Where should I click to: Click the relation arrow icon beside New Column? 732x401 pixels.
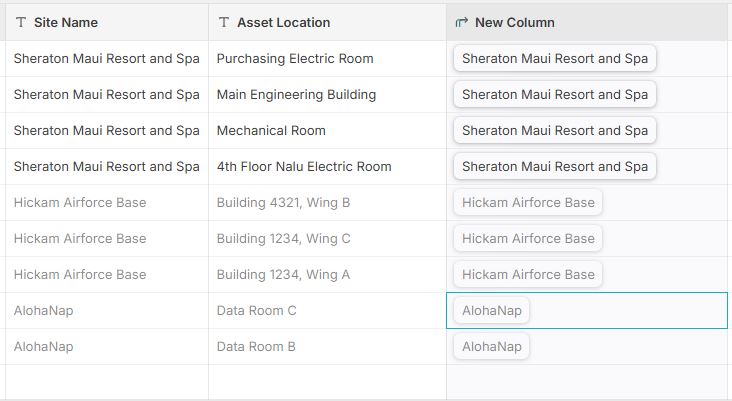[x=461, y=22]
